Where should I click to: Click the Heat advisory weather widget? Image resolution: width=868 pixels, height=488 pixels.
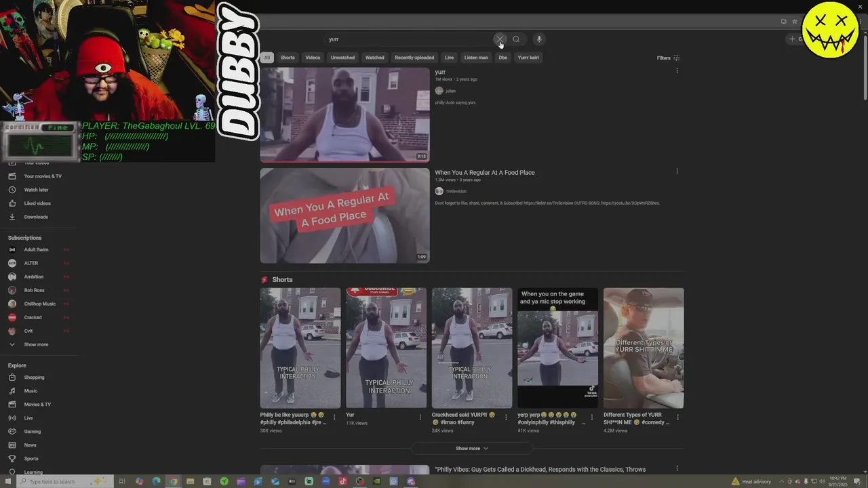(x=751, y=482)
